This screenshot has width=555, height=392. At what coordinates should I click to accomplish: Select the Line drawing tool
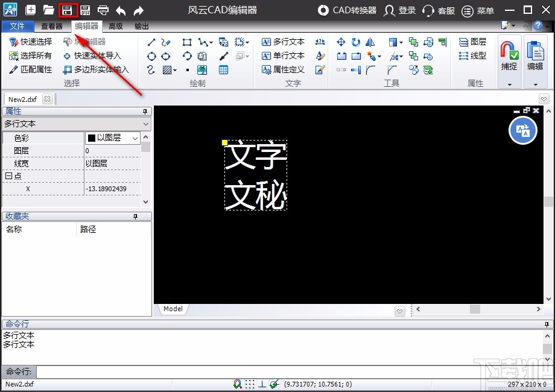(x=151, y=42)
